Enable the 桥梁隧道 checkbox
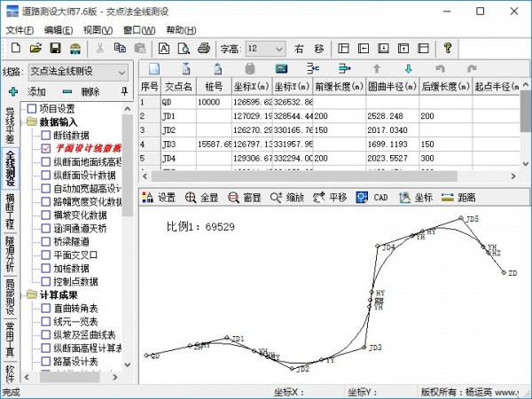This screenshot has width=532, height=399. pos(46,242)
